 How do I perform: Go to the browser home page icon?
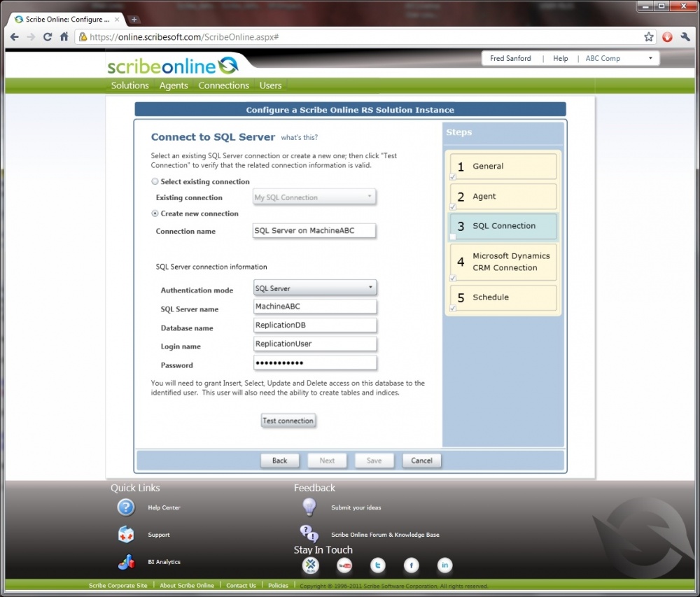coord(64,36)
